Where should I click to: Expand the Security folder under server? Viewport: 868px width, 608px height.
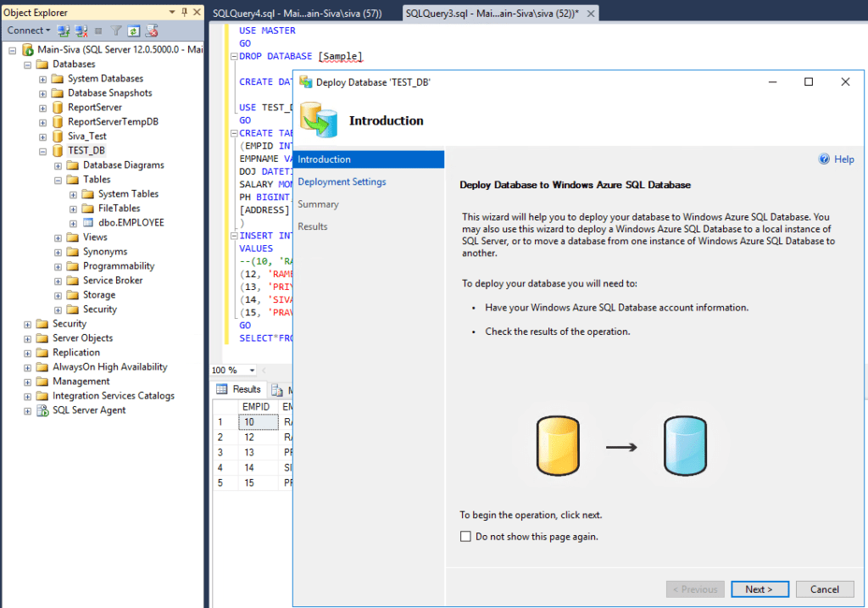28,324
